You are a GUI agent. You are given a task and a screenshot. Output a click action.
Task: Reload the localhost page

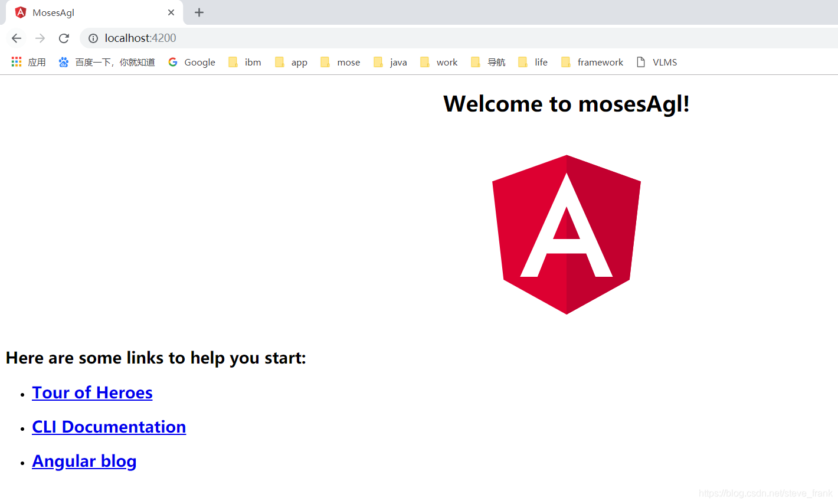(64, 38)
